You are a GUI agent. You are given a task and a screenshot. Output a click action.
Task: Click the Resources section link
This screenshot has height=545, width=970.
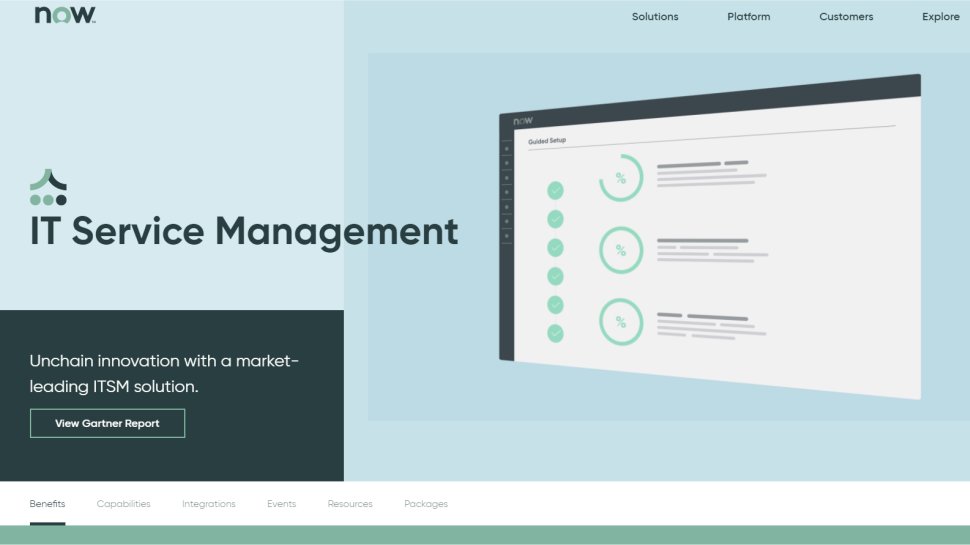pos(350,504)
